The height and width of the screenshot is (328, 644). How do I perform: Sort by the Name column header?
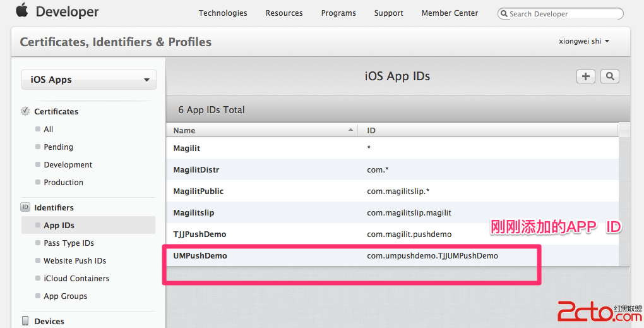[262, 130]
